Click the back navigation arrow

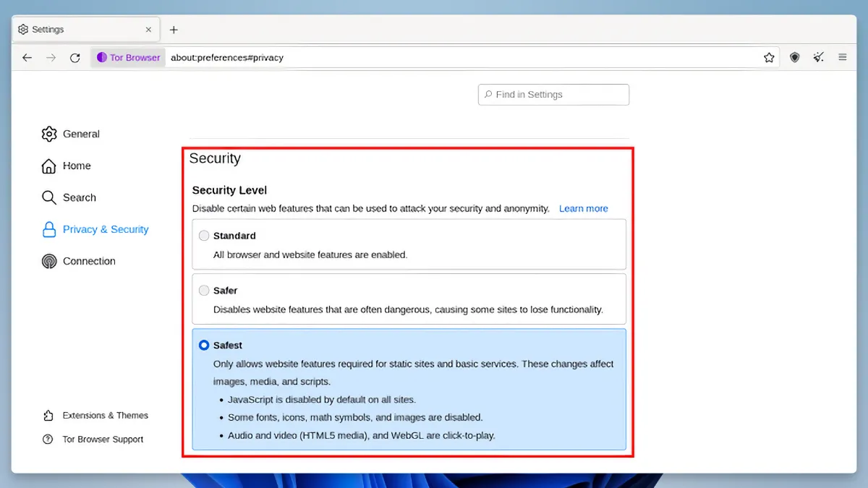point(27,58)
